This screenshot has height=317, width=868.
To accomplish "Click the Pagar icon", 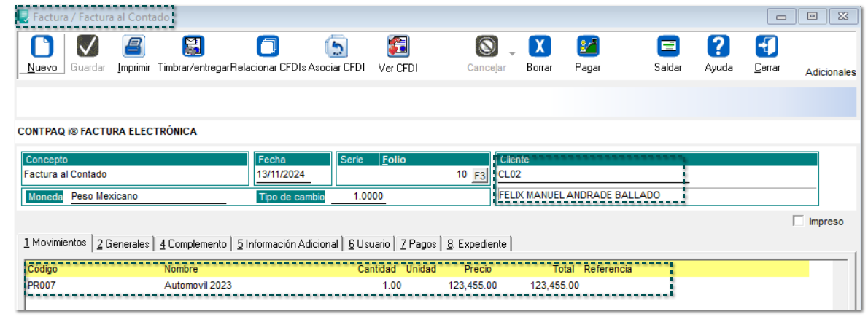I will pos(588,47).
